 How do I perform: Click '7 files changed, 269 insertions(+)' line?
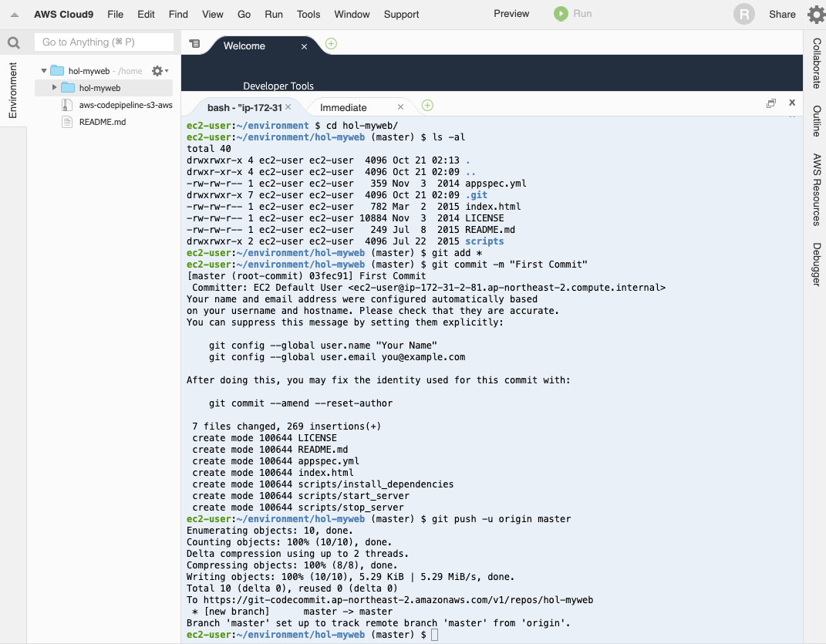point(287,427)
